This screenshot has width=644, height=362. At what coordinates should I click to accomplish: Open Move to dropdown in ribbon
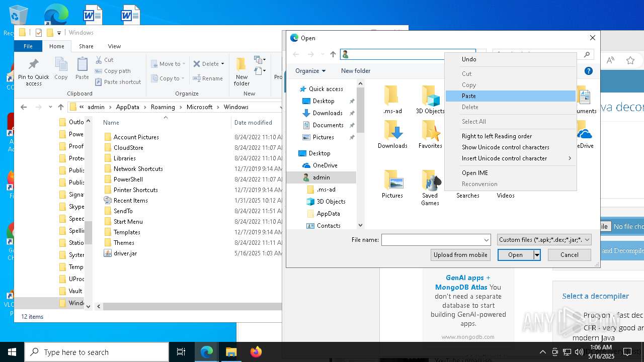[x=169, y=64]
